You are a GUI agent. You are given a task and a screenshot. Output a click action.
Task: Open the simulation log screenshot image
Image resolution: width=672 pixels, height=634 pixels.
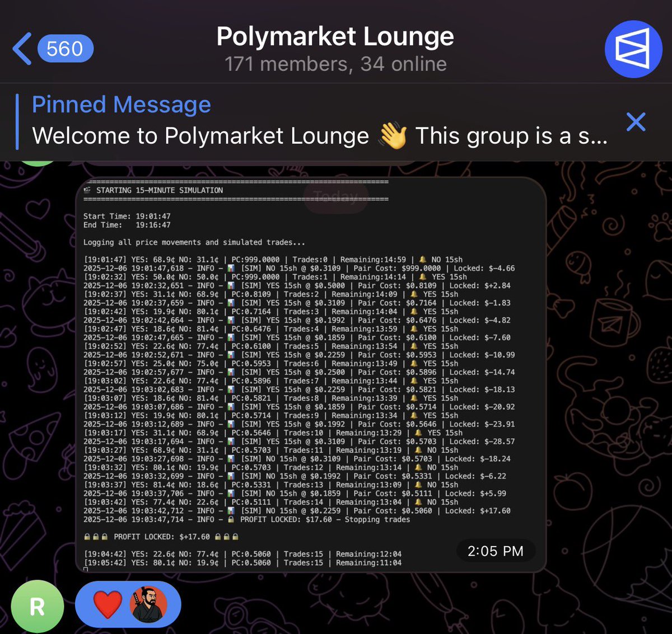point(311,375)
